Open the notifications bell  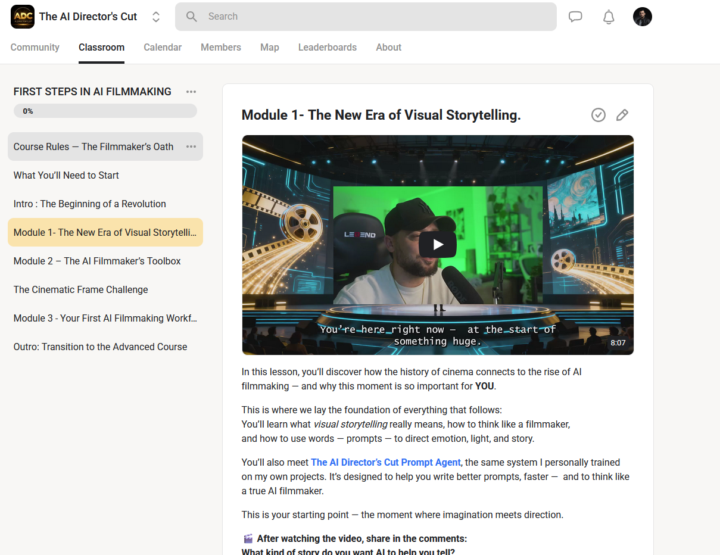(x=608, y=17)
